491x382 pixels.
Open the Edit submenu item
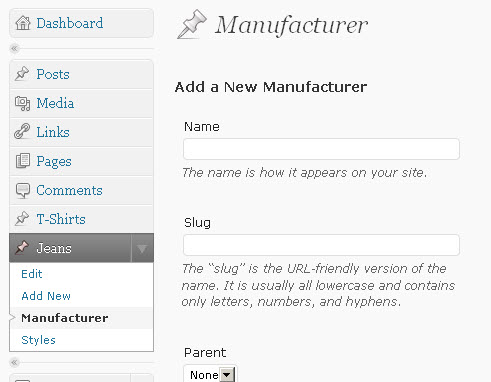[x=32, y=274]
